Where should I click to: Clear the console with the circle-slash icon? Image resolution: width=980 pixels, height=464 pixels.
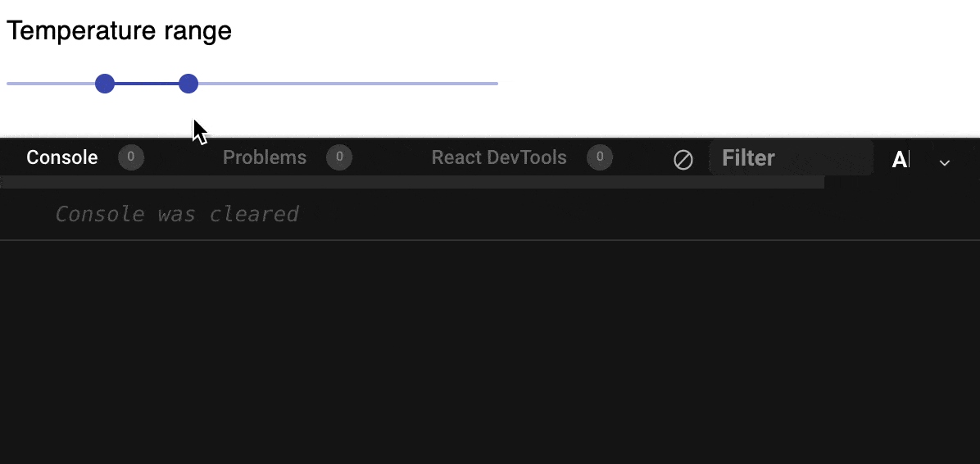click(x=683, y=160)
